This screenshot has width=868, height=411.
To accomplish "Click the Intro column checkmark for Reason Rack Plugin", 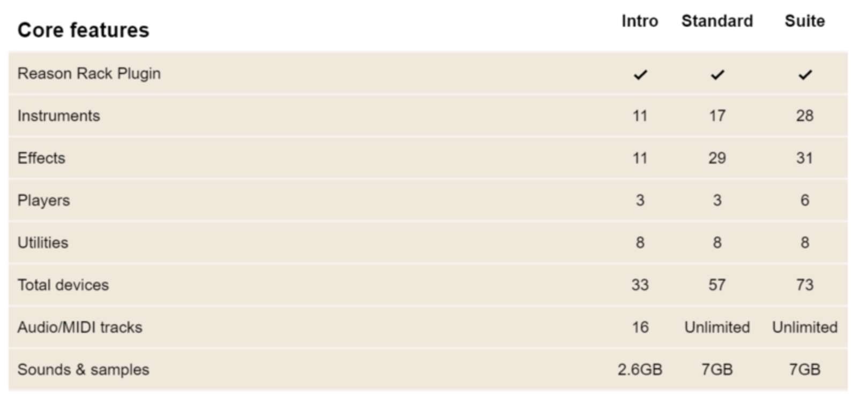I will click(640, 75).
